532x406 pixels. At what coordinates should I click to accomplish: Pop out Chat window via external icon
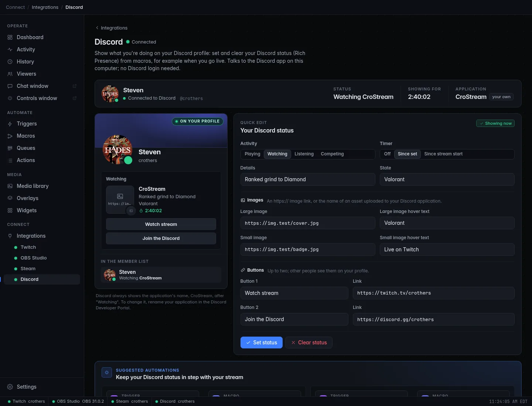coord(74,86)
